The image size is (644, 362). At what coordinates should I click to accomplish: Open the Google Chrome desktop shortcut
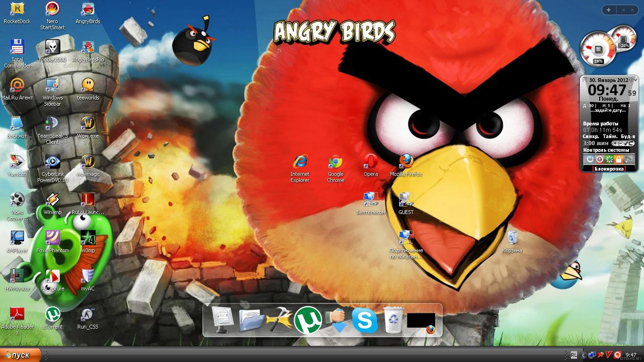click(335, 168)
